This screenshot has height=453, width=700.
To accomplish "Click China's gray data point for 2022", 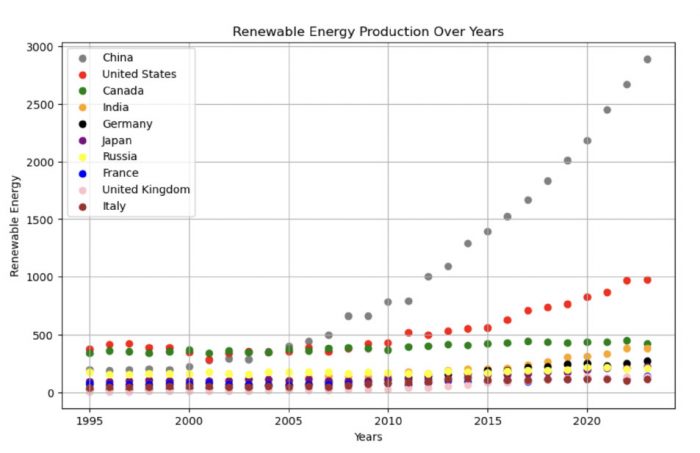I will [627, 85].
